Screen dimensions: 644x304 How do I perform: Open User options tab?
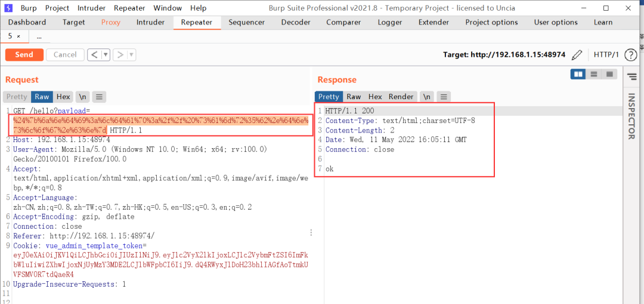[x=556, y=22]
